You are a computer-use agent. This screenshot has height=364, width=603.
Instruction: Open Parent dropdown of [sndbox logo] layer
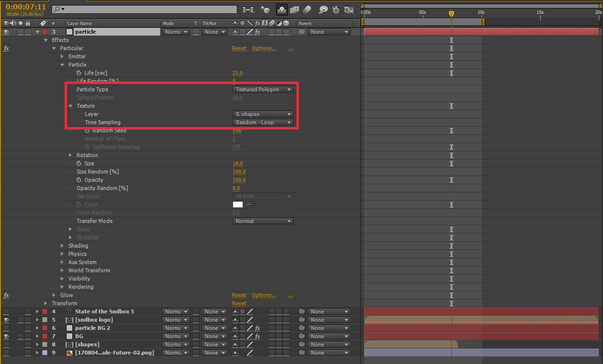click(x=329, y=320)
